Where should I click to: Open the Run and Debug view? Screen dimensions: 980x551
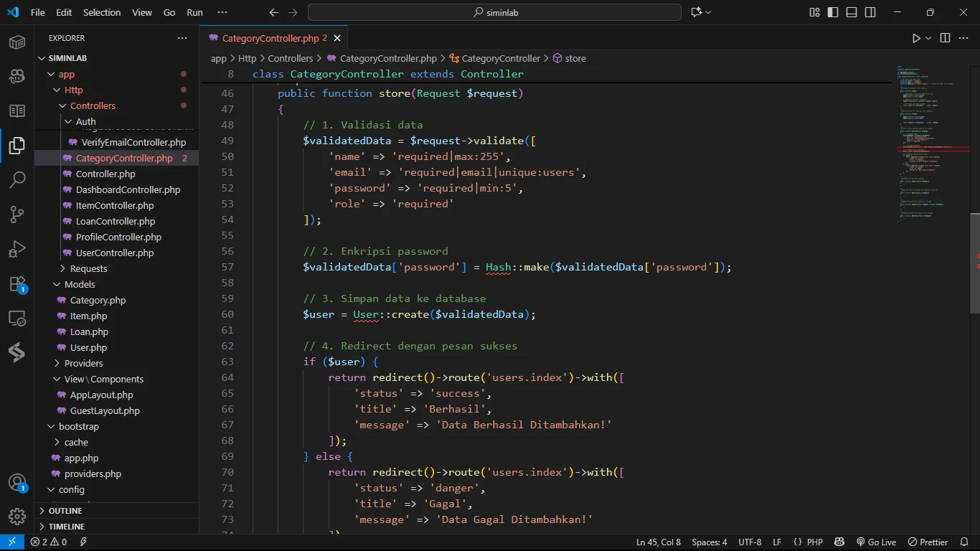[17, 249]
